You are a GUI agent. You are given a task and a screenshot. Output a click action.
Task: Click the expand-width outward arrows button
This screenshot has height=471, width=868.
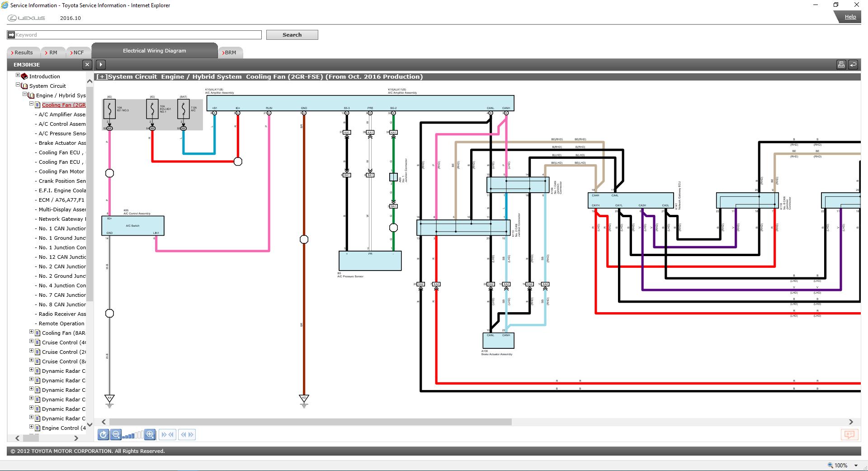point(187,435)
